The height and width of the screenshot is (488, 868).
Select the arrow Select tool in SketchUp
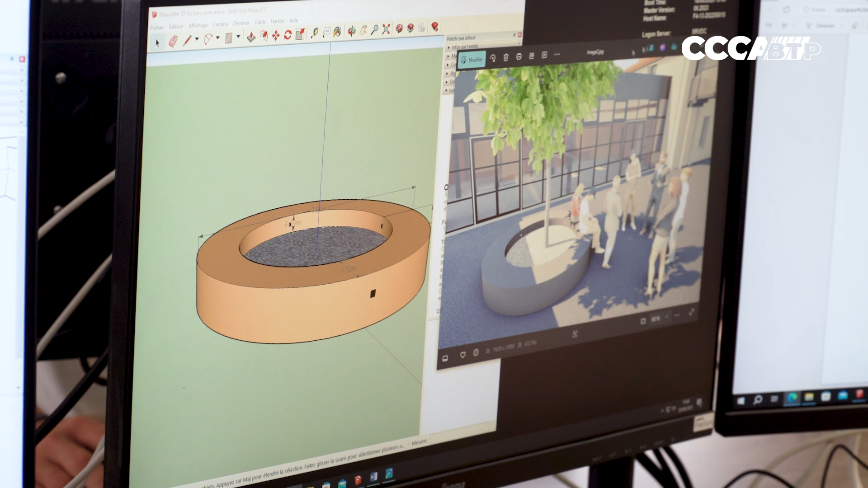(157, 43)
